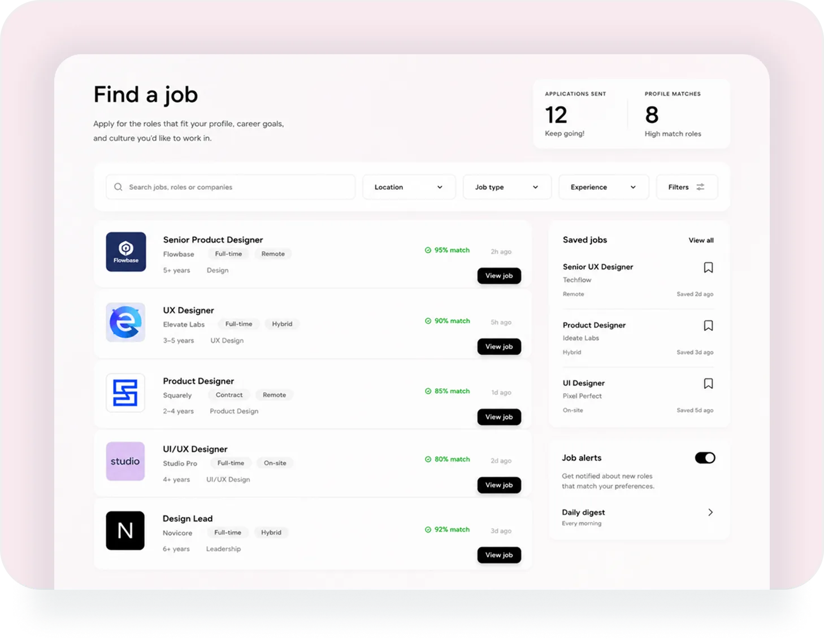Click View all saved jobs link

pyautogui.click(x=701, y=240)
